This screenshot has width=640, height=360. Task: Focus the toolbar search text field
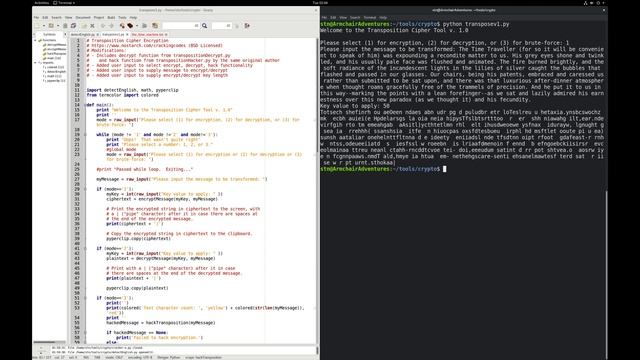[181, 26]
